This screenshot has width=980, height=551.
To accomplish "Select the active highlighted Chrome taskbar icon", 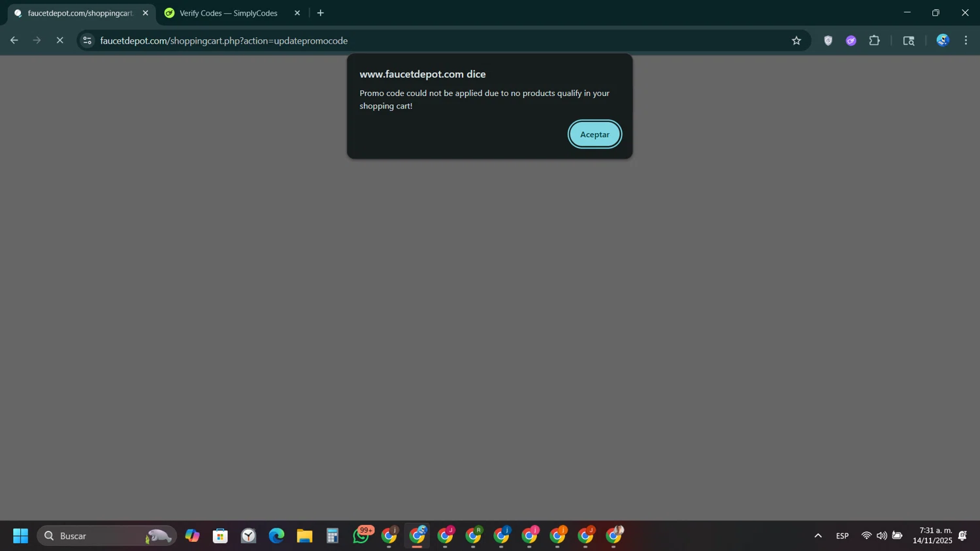I will pos(417,536).
